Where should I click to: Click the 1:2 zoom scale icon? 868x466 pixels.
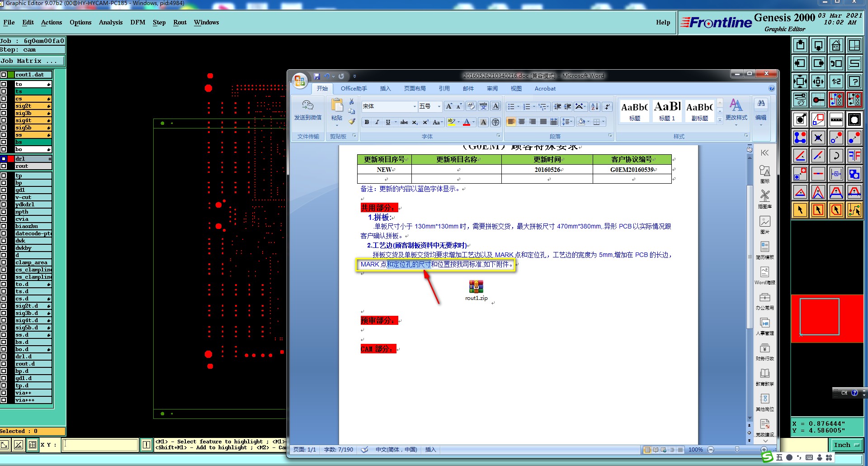(x=836, y=81)
